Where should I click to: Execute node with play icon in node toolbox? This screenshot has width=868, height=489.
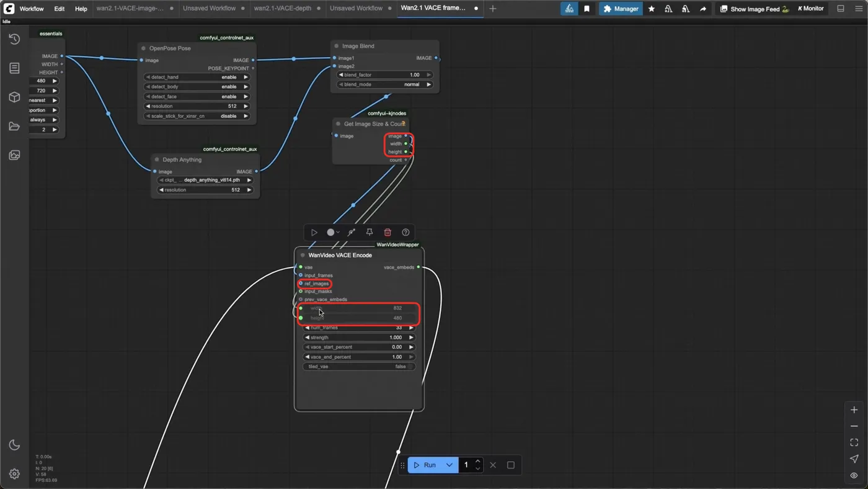pyautogui.click(x=314, y=232)
